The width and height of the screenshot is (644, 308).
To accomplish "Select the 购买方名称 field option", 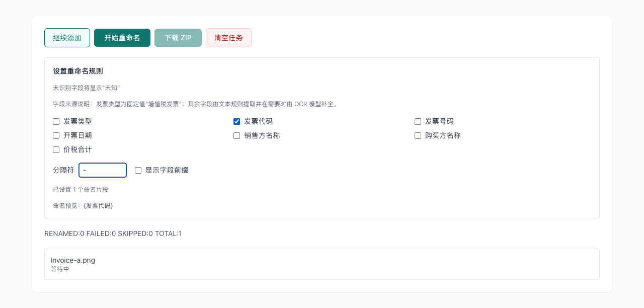I will [417, 135].
